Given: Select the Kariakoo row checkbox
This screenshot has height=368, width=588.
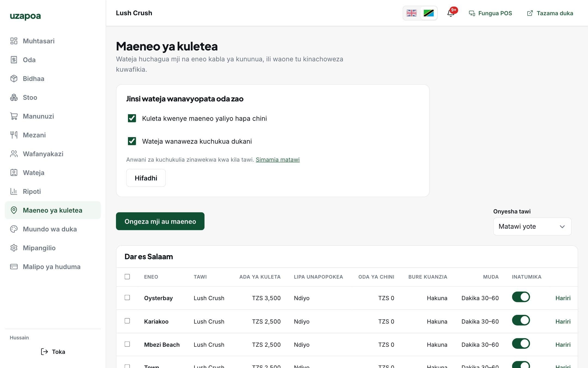Looking at the screenshot, I should click(x=127, y=321).
